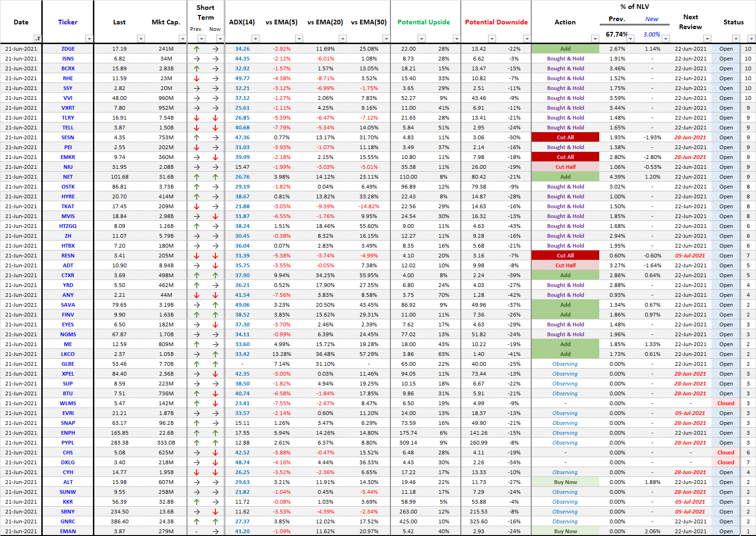Click BCRX row's Prev. green up arrow
The height and width of the screenshot is (536, 756).
click(x=197, y=68)
